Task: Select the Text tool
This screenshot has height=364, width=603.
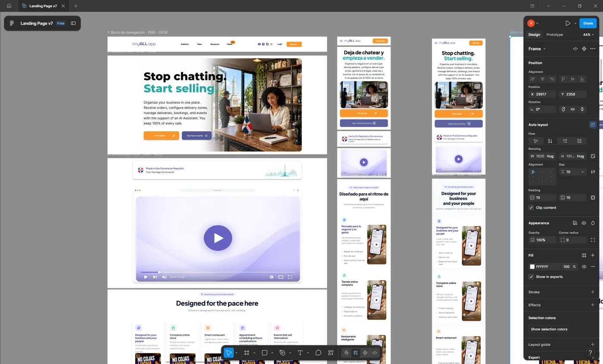Action: click(300, 353)
